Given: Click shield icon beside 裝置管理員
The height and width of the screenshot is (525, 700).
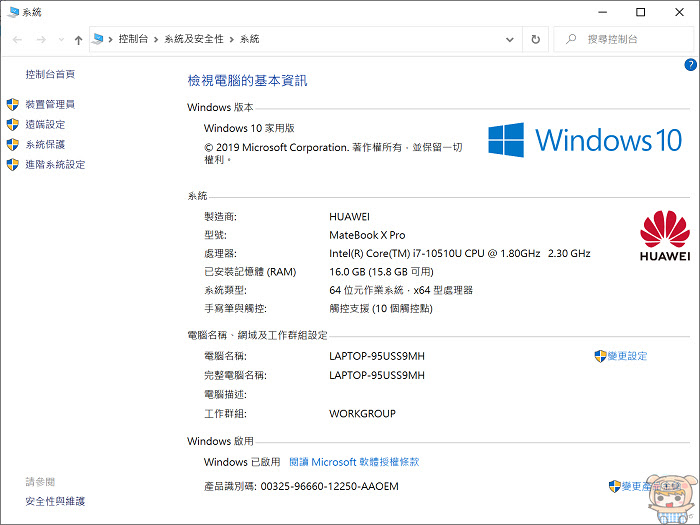Looking at the screenshot, I should point(13,104).
